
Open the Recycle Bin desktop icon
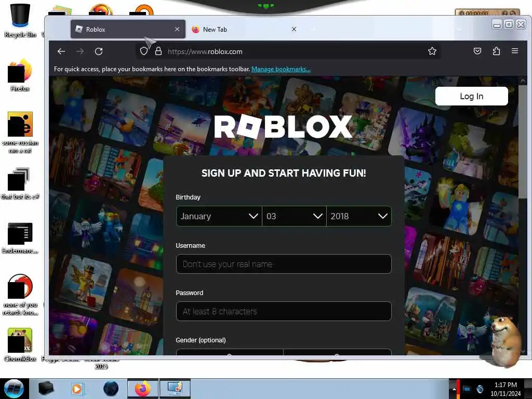[20, 20]
